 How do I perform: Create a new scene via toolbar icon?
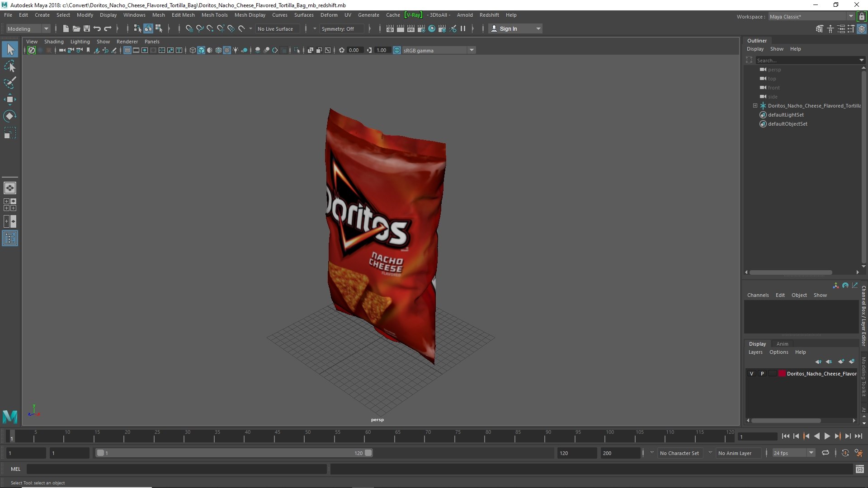pyautogui.click(x=66, y=28)
